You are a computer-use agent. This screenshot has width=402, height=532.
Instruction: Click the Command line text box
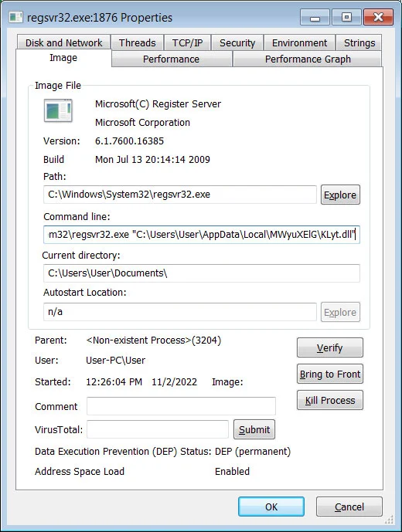pos(202,235)
